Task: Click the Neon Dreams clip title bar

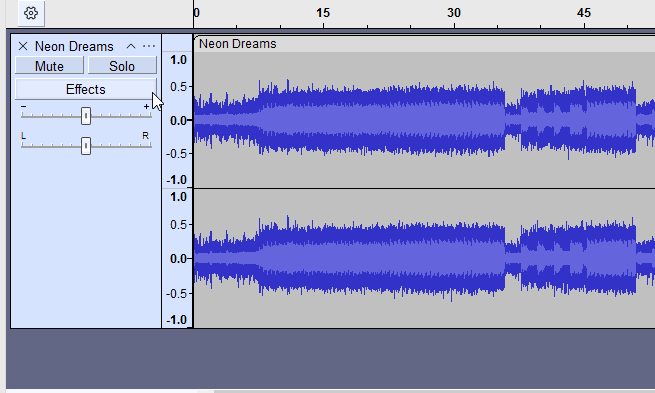Action: tap(424, 44)
